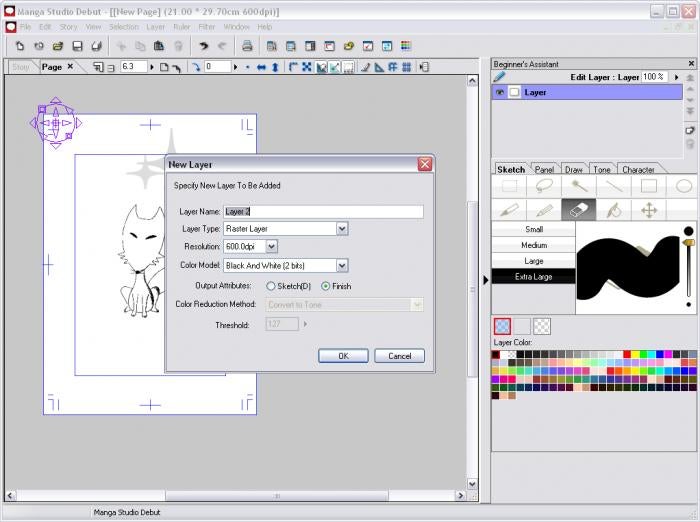Select the Lasso selection tool

pyautogui.click(x=544, y=186)
